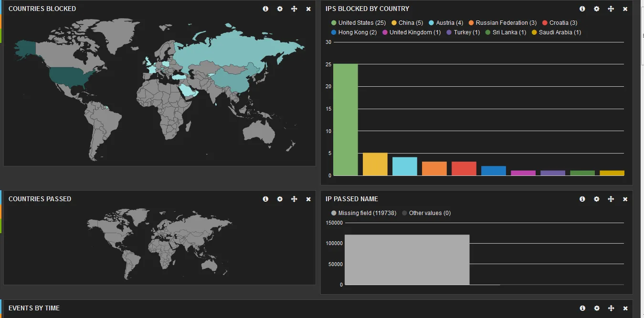Viewport: 644px width, 318px height.
Task: Click the gray Missing field bar
Action: (x=407, y=260)
